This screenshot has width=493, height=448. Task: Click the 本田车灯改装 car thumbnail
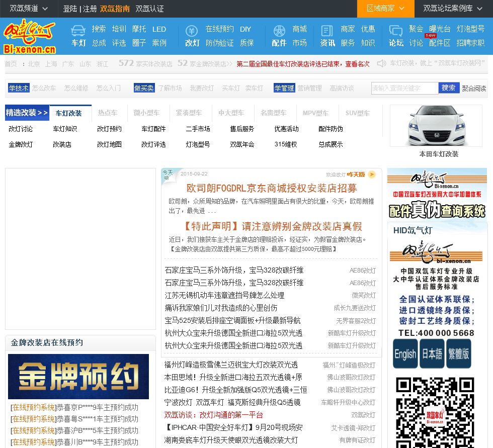(x=436, y=126)
